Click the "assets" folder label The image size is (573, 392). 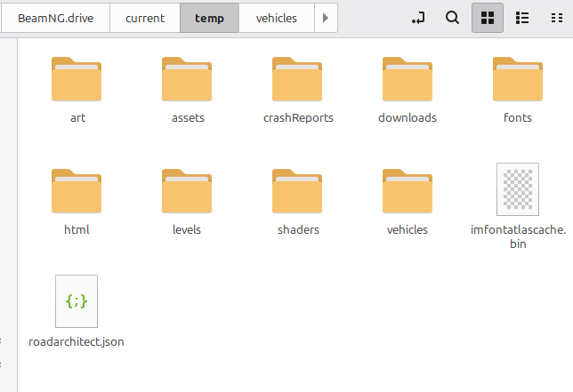188,118
